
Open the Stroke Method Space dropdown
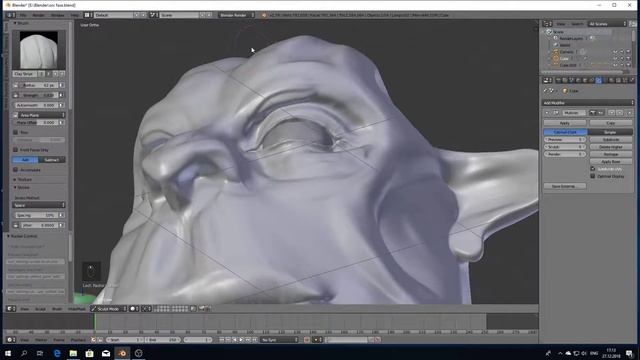pyautogui.click(x=39, y=205)
